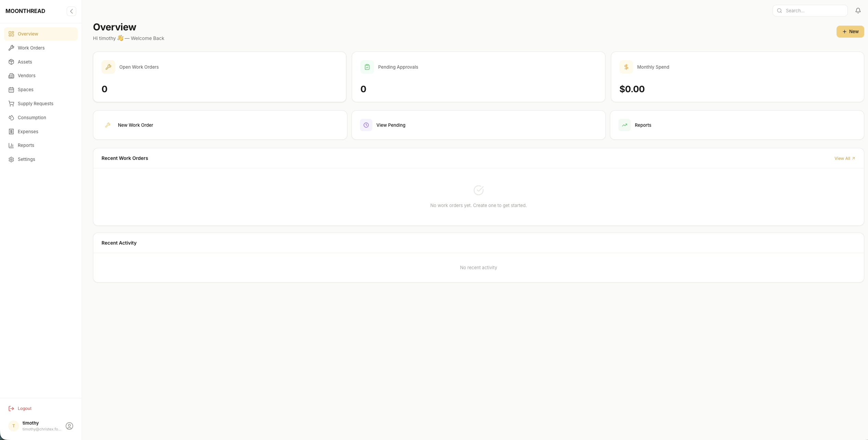The image size is (868, 440).
Task: Click the Consumption droplet icon
Action: 11,117
